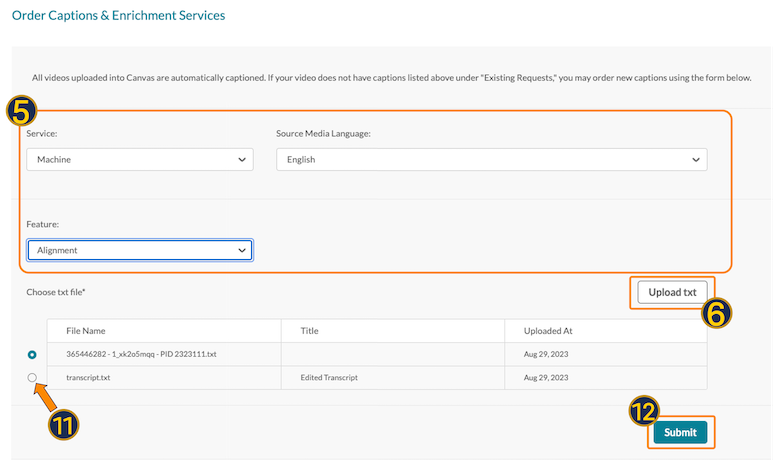Select the radio button for 365446282 file
The image size is (773, 460).
(x=32, y=354)
